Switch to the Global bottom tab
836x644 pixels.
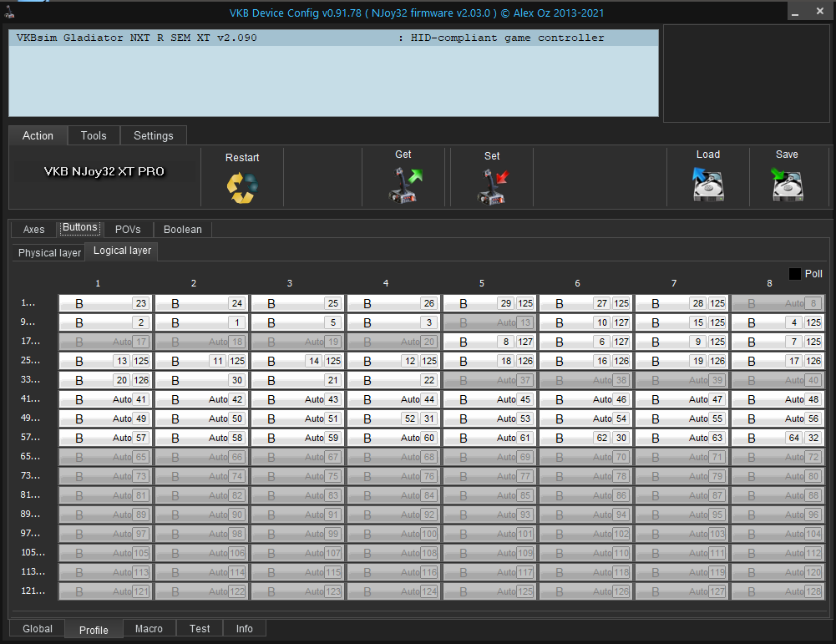[38, 629]
